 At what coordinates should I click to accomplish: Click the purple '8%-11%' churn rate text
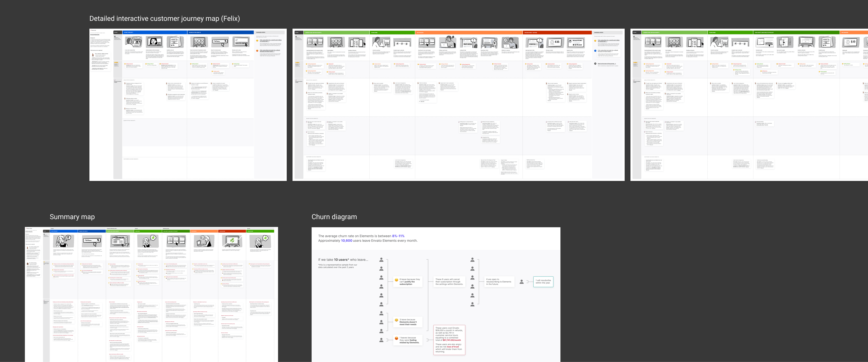(398, 236)
